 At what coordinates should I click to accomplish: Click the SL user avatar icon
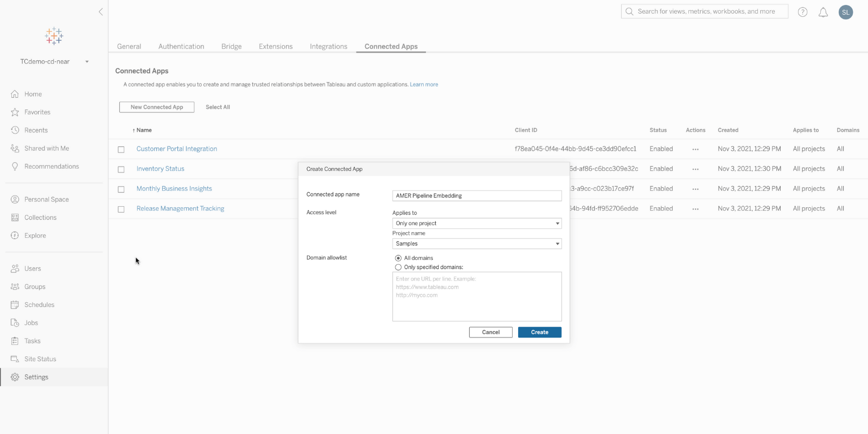(x=845, y=12)
